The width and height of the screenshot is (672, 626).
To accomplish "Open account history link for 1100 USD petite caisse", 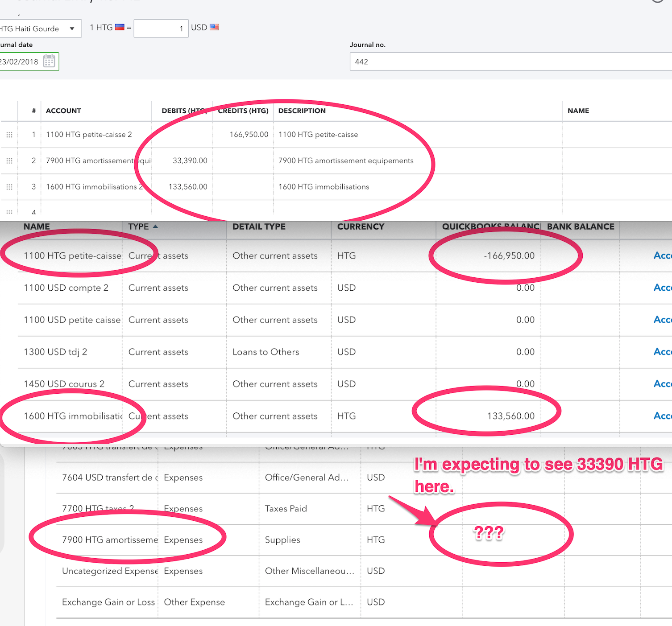I will 663,320.
